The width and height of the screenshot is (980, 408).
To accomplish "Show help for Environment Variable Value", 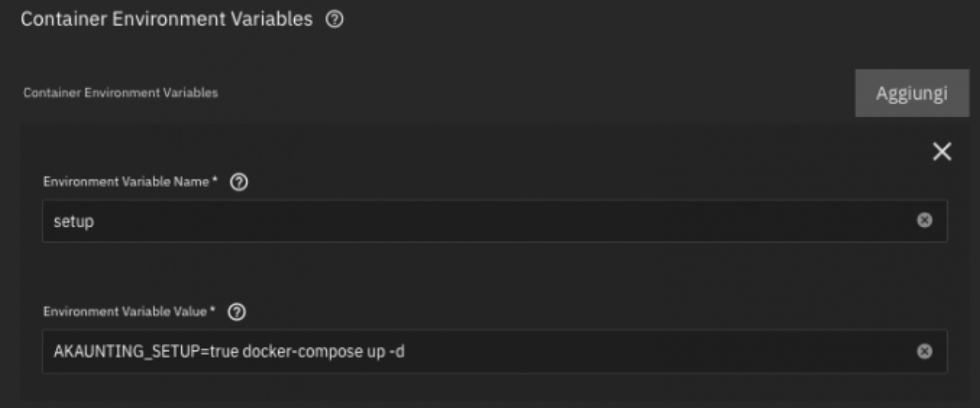I will (x=237, y=312).
